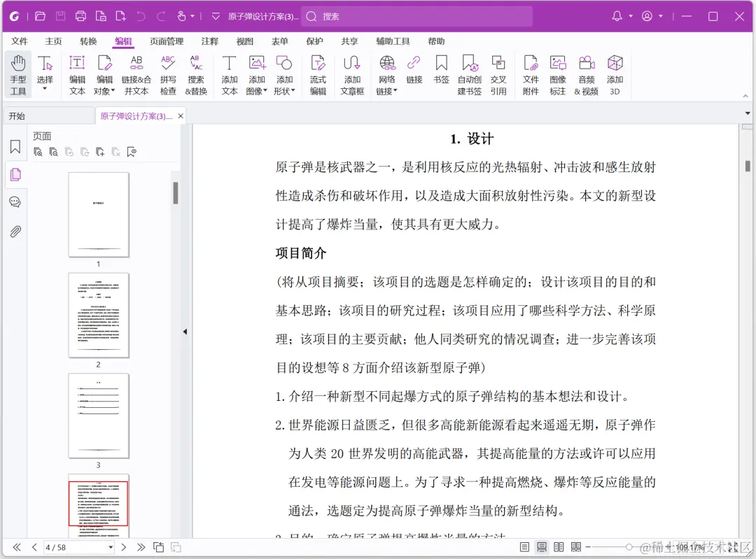The height and width of the screenshot is (559, 756).
Task: Switch to the 开始 (Start) document tab
Action: tap(49, 116)
